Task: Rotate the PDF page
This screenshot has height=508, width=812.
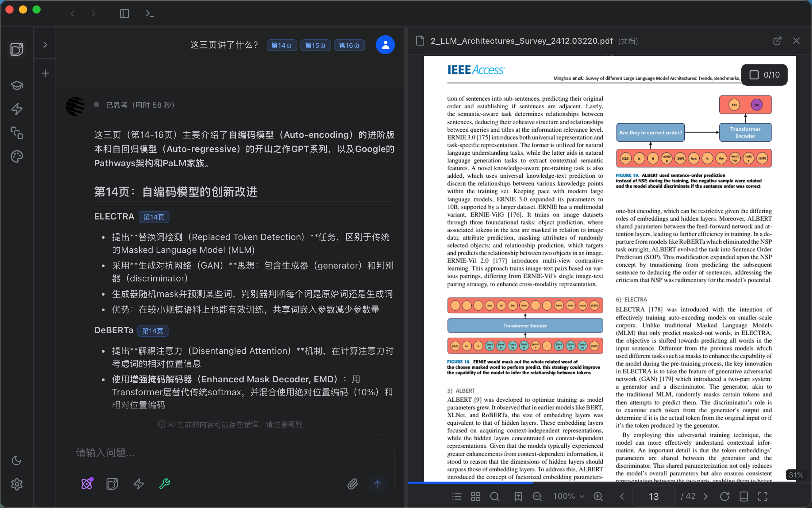Action: [725, 496]
